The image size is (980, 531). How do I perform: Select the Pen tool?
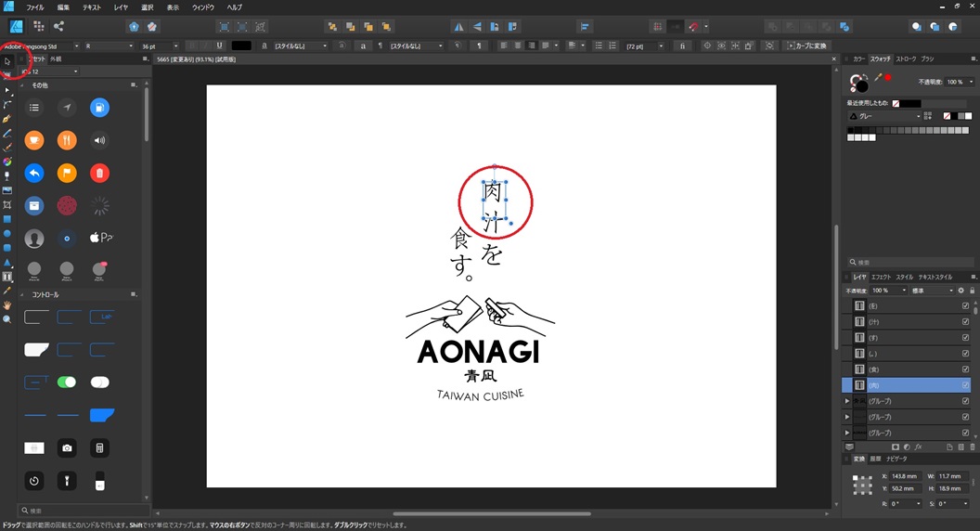point(6,119)
